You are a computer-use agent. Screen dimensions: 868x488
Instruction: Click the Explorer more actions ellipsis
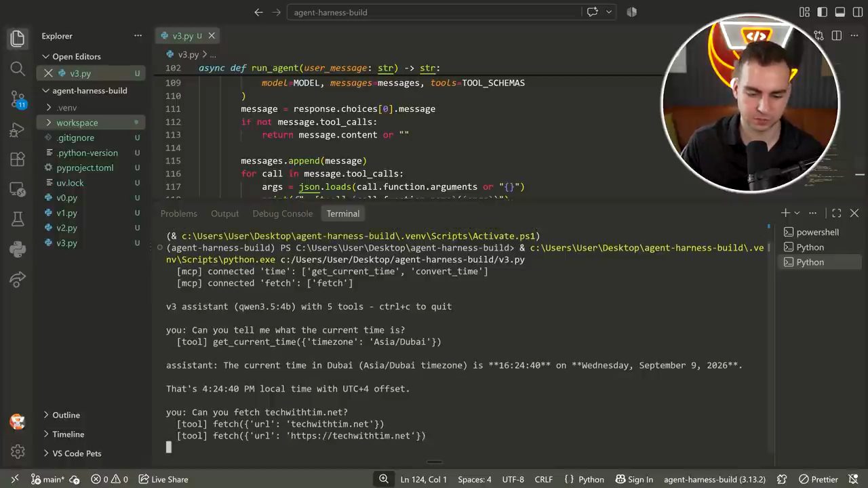[138, 36]
